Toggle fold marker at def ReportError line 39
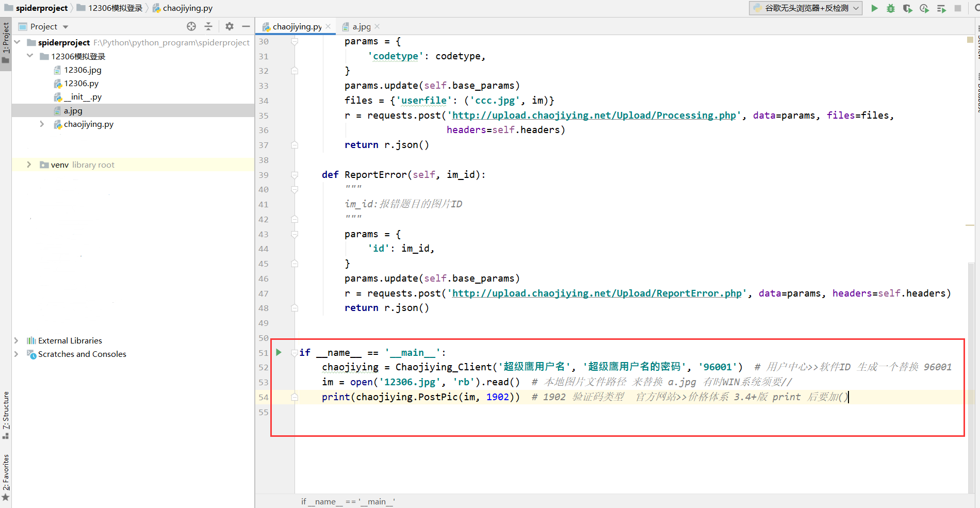980x508 pixels. click(295, 175)
